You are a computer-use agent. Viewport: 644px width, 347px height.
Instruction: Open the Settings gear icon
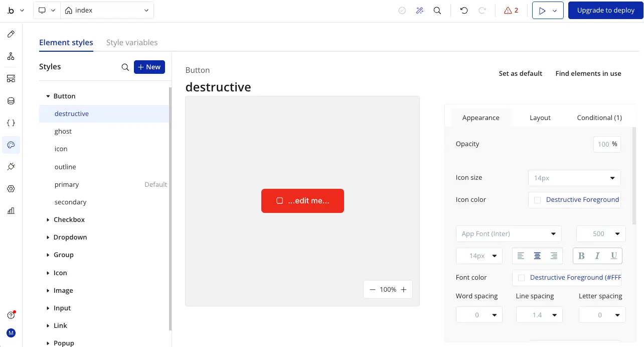pyautogui.click(x=11, y=188)
